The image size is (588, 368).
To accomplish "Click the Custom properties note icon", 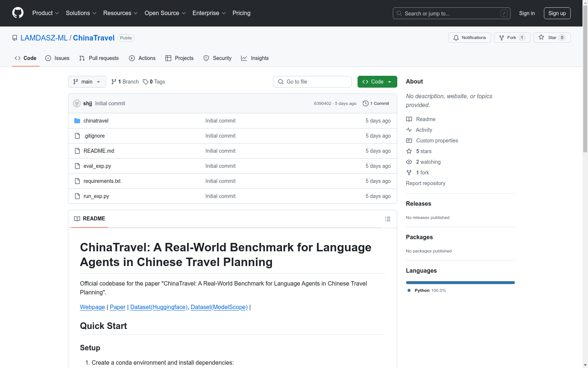I will click(409, 141).
